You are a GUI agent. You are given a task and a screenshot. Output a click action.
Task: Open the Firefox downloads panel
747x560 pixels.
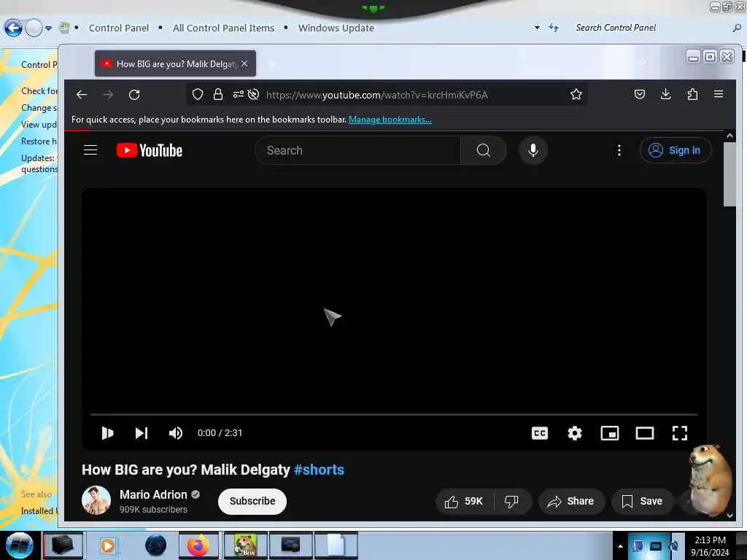coord(666,94)
